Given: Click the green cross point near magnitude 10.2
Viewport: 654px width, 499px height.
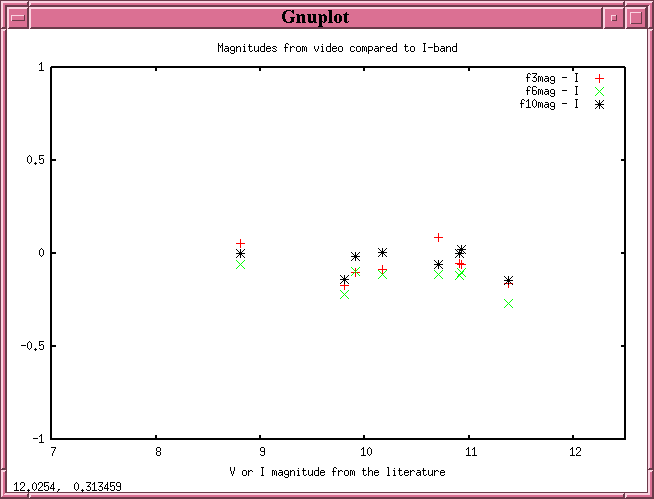Looking at the screenshot, I should click(382, 275).
